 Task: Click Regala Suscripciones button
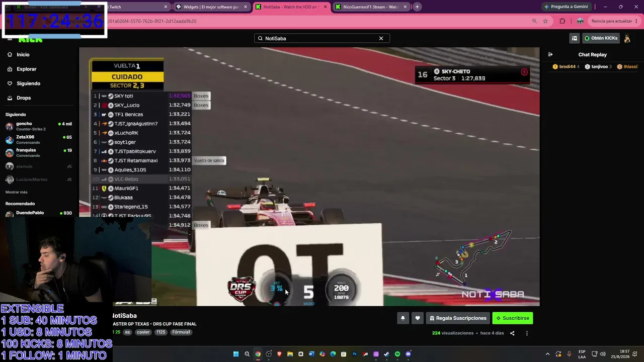click(x=458, y=318)
